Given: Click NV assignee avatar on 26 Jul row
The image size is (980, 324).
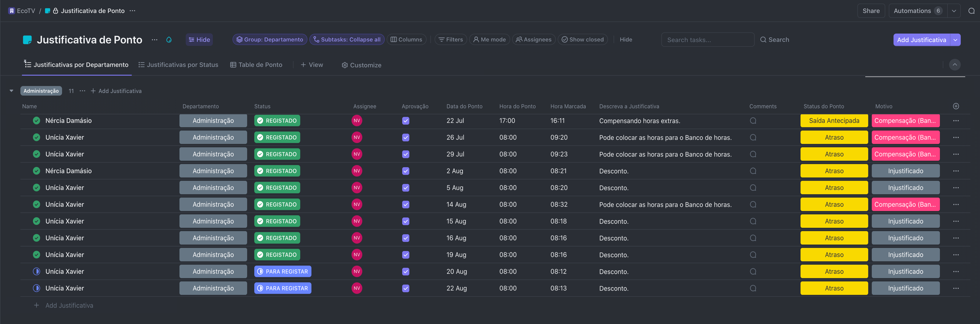Looking at the screenshot, I should tap(356, 138).
